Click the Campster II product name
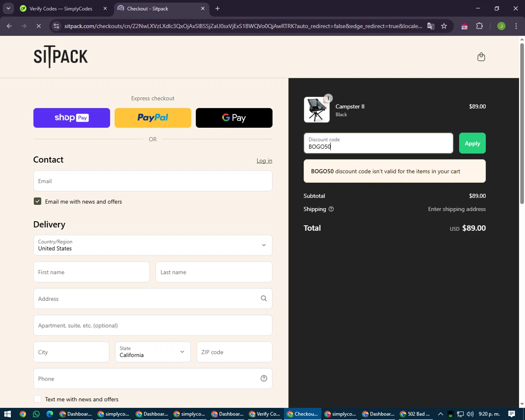This screenshot has height=420, width=525. (350, 106)
